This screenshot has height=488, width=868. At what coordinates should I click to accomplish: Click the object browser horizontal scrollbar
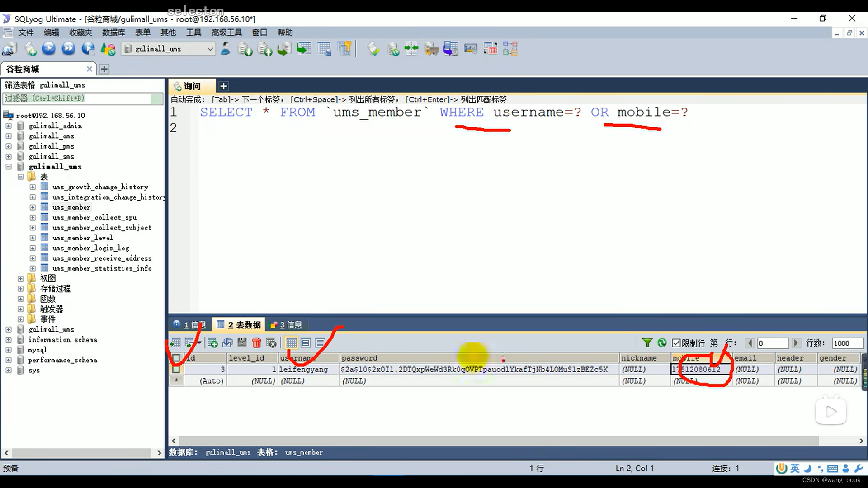click(x=82, y=453)
